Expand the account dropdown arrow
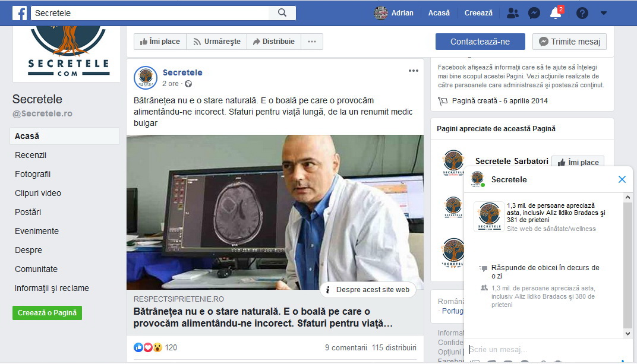Screen dimensions: 637x364 604,13
